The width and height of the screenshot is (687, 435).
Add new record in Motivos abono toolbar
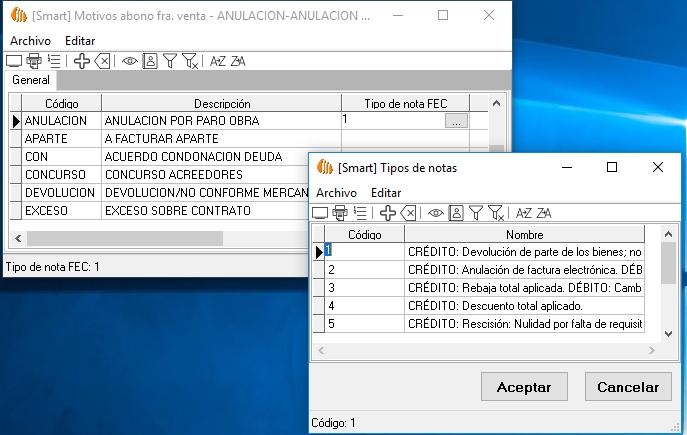tap(82, 61)
